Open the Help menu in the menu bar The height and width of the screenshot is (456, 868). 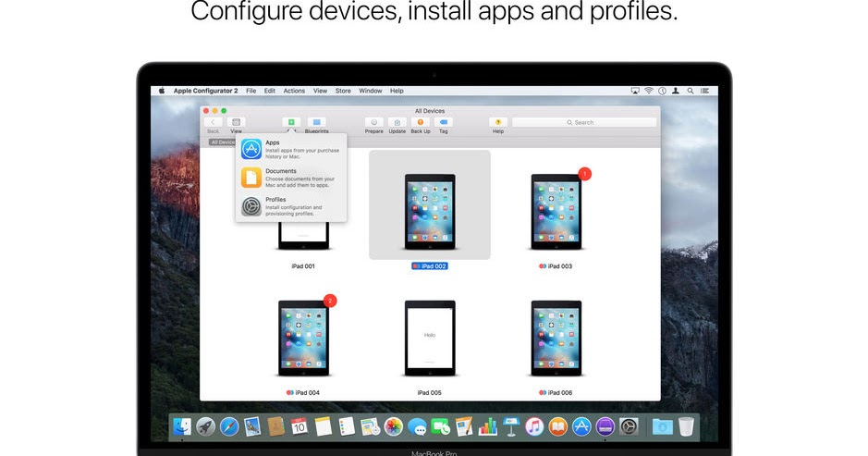[397, 91]
